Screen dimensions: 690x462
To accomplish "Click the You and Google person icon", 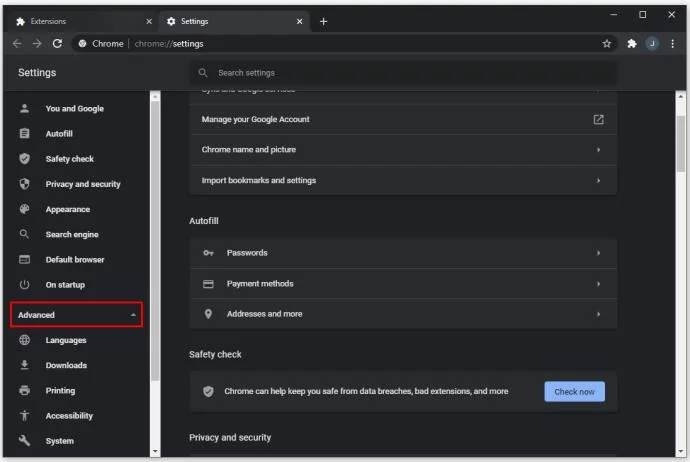I will click(25, 108).
